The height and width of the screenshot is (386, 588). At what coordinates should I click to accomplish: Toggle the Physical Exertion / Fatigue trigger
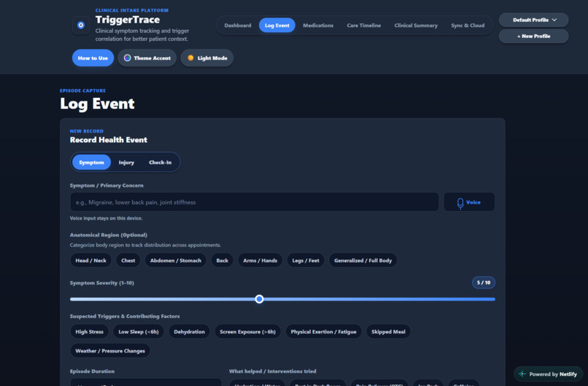tap(324, 331)
